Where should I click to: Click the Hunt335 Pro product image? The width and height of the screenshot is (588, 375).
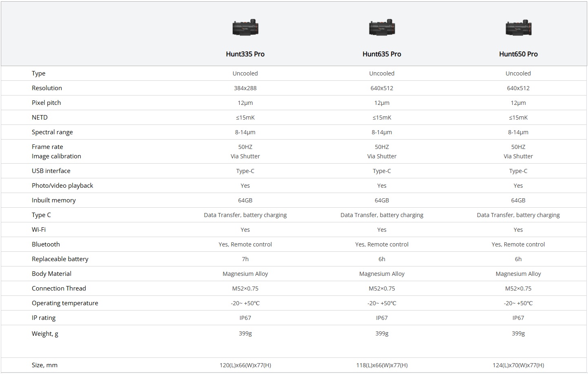[x=245, y=28]
